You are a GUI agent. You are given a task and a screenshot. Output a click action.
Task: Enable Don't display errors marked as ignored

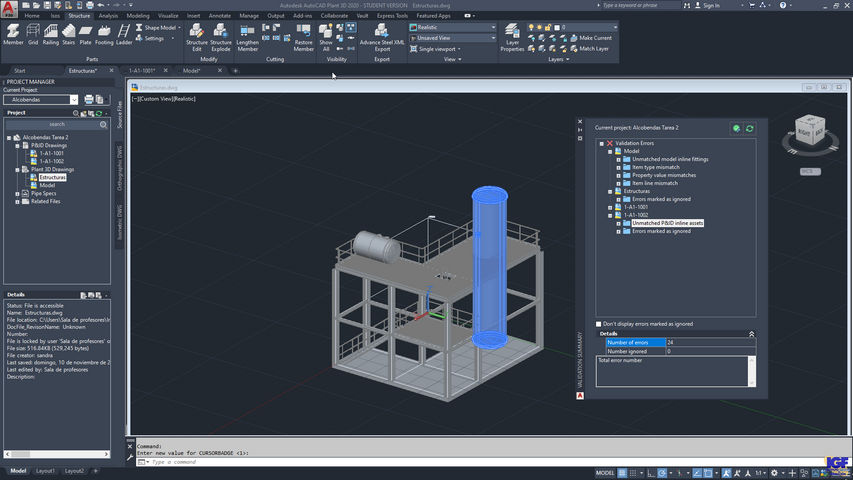[600, 324]
